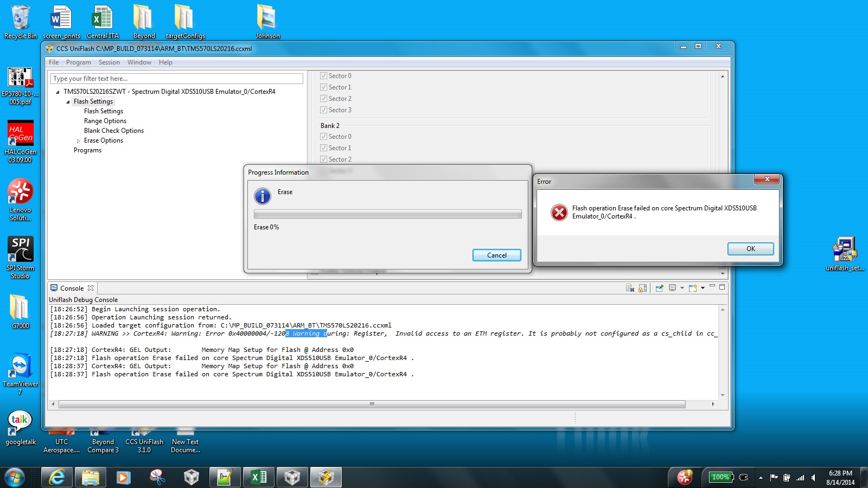Collapse TMS570LS20216SZWT tree root node

tap(58, 92)
